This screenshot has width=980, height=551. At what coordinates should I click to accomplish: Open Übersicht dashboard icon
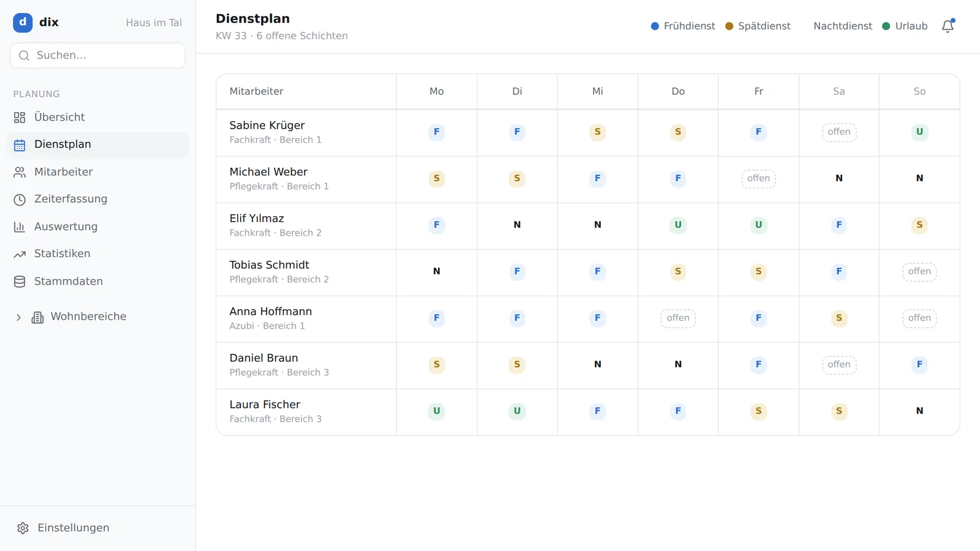point(20,118)
